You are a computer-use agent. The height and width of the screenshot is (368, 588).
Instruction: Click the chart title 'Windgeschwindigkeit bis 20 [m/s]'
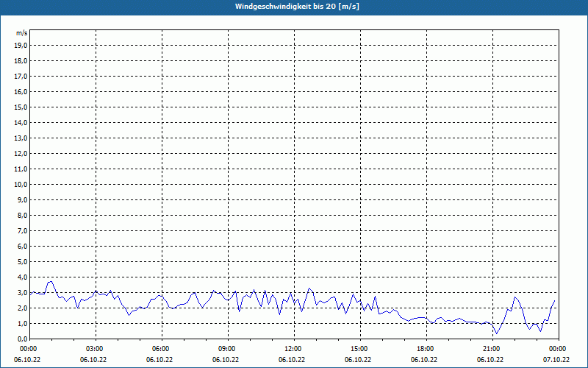(x=297, y=7)
